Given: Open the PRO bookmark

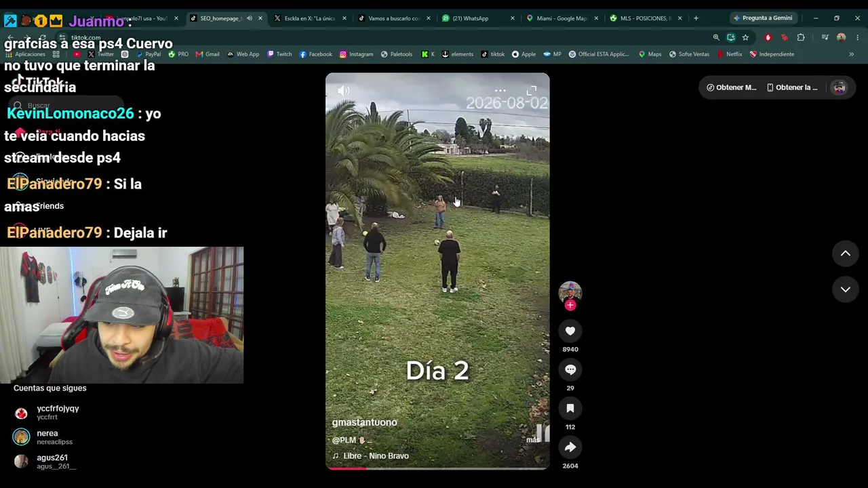Looking at the screenshot, I should pyautogui.click(x=178, y=54).
